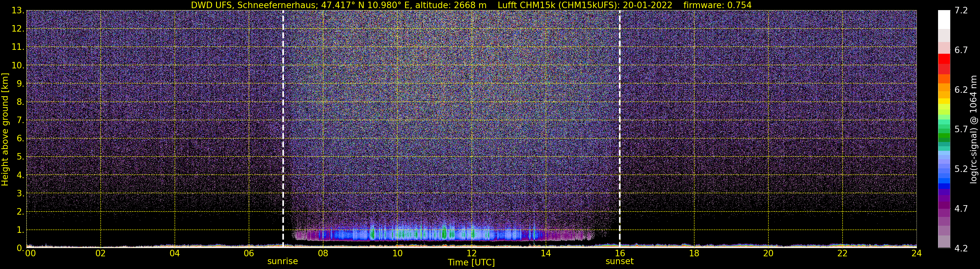Viewport: 980px width, 269px height.
Task: Click the time axis tick label 18
Action: [694, 253]
